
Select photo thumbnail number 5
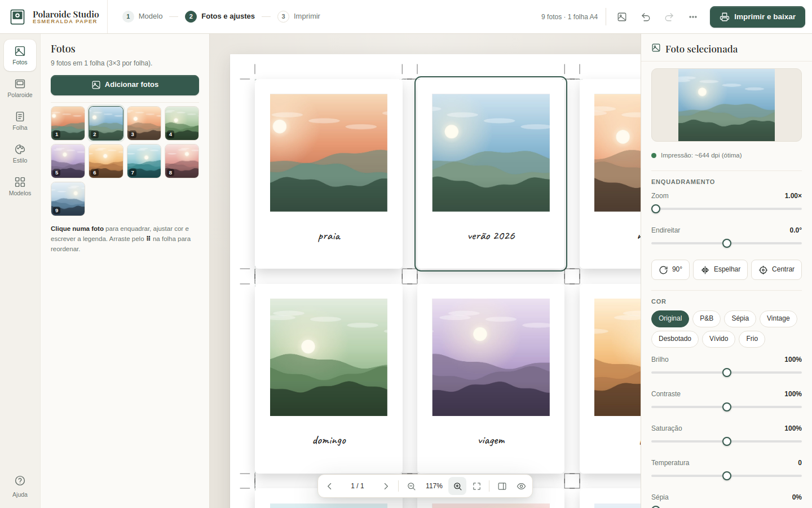(x=68, y=161)
